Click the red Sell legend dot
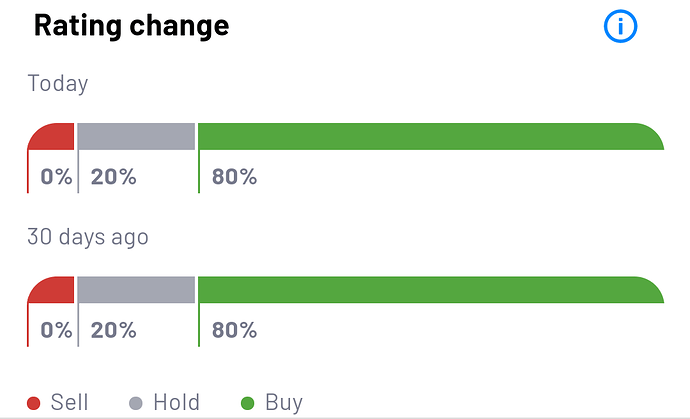 tap(34, 403)
